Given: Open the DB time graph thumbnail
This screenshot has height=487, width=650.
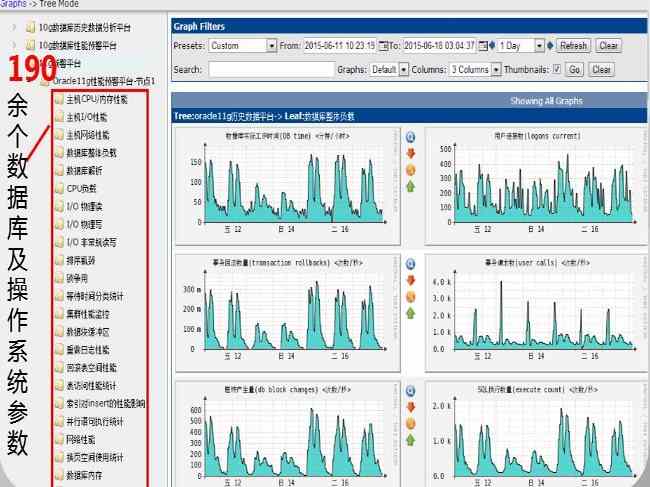Looking at the screenshot, I should click(288, 186).
